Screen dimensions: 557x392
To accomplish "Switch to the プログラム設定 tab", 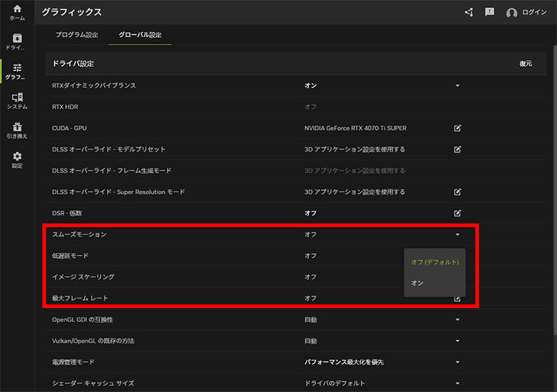I will point(76,35).
